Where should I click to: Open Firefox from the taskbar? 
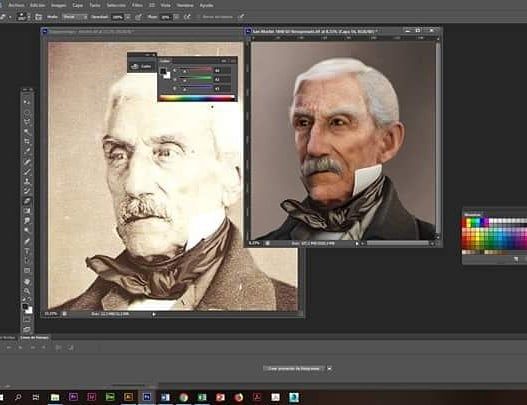point(239,397)
